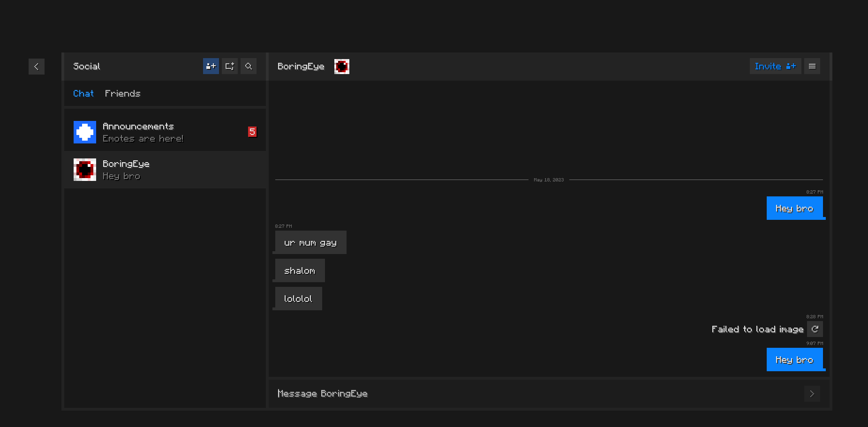Click the unread badge showing 5
The width and height of the screenshot is (868, 427).
[252, 132]
